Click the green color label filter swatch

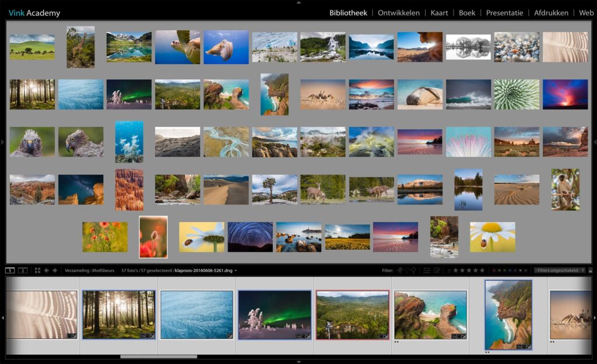tap(504, 270)
